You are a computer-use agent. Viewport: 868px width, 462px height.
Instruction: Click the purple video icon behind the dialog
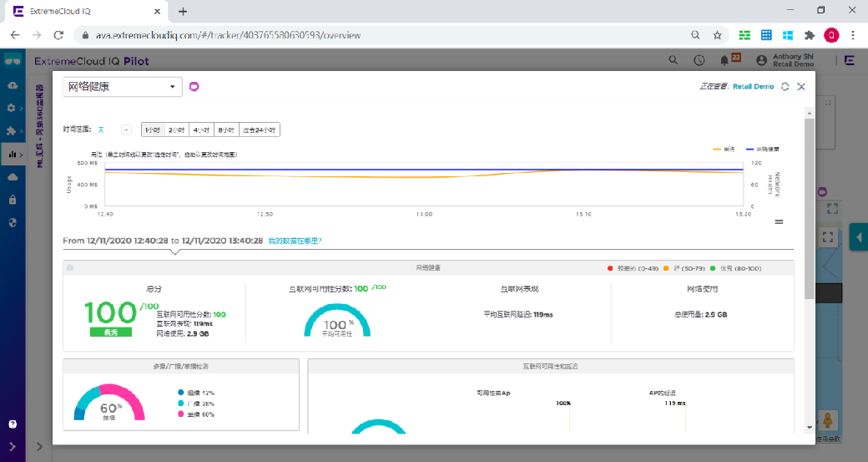click(x=823, y=192)
